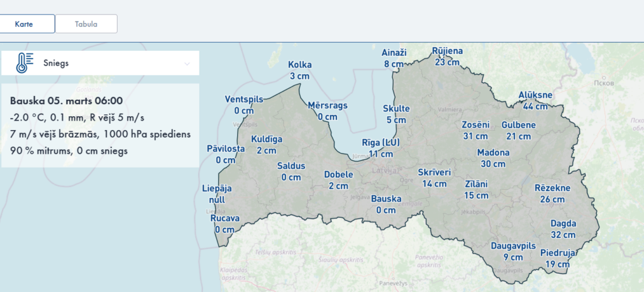Click the Rīga (LU) station label
The image size is (644, 292).
(381, 148)
